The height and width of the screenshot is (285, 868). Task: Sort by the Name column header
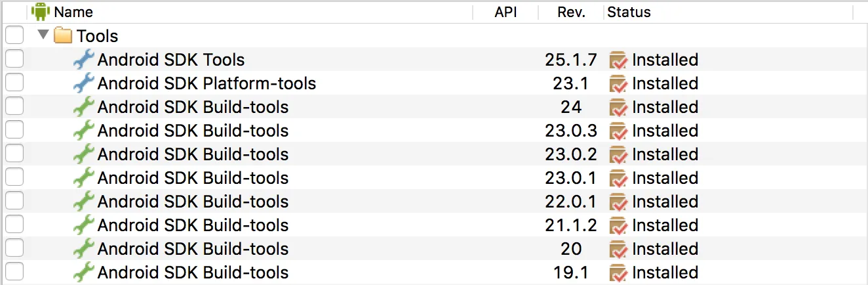coord(73,12)
